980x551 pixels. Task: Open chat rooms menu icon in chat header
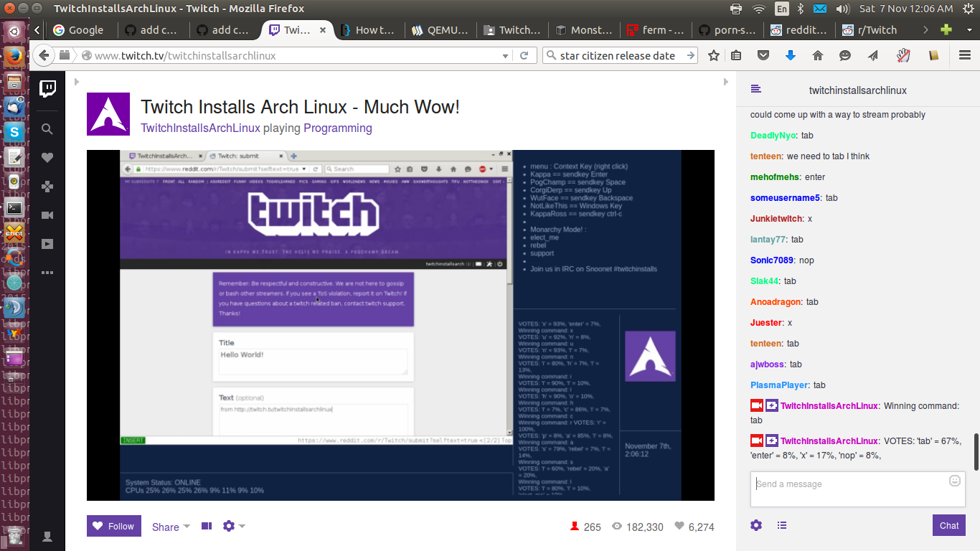click(x=755, y=89)
